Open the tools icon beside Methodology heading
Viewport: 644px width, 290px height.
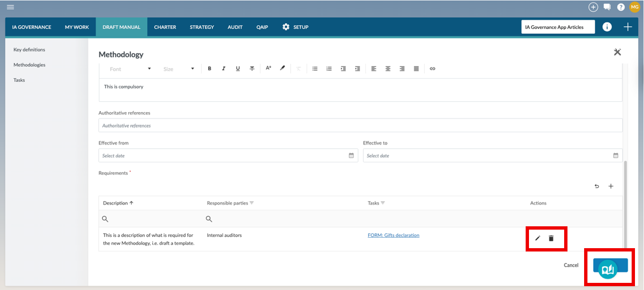pos(617,52)
